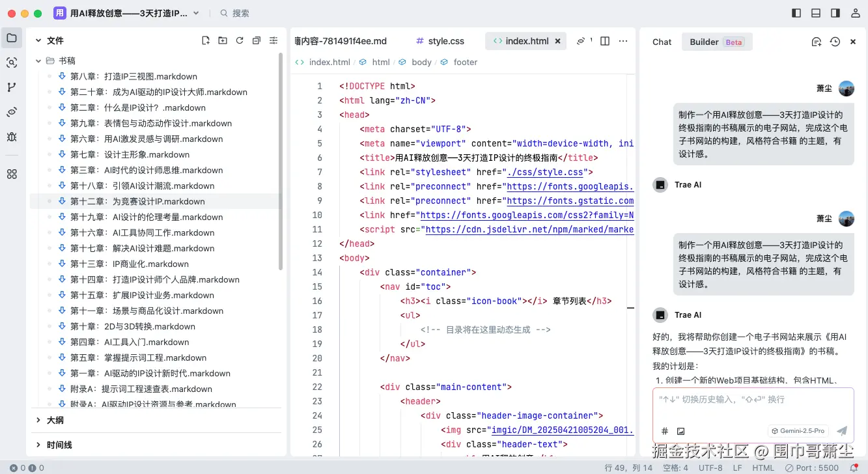Click the webview preview icon beside tabs
Image resolution: width=868 pixels, height=474 pixels.
click(581, 40)
